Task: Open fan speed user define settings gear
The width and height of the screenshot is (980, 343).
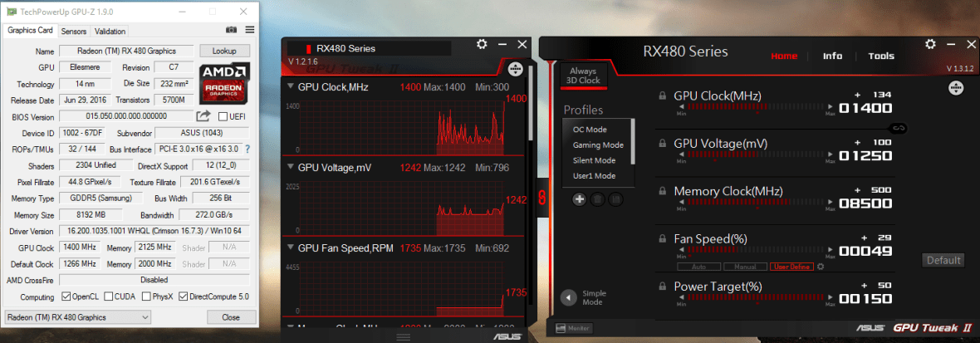Action: point(820,267)
